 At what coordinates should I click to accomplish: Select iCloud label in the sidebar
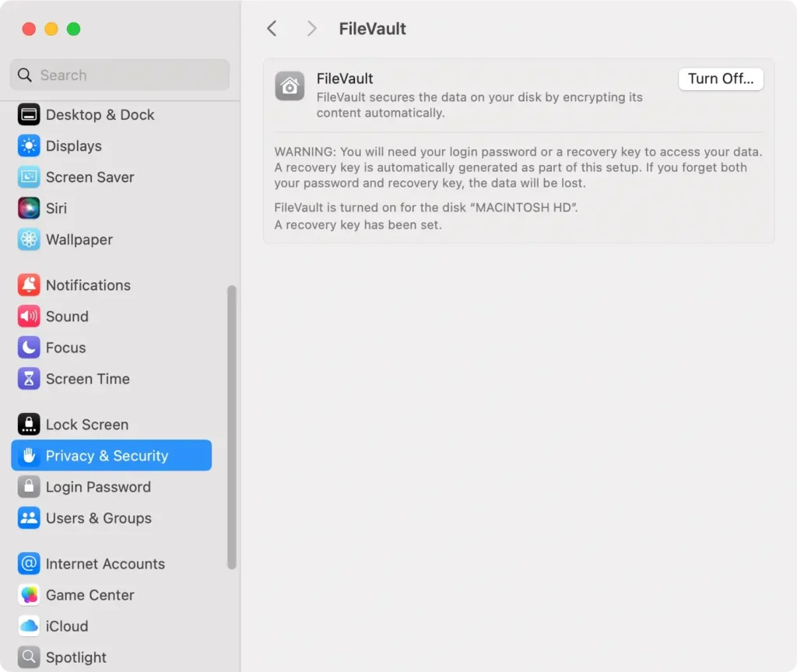(67, 626)
